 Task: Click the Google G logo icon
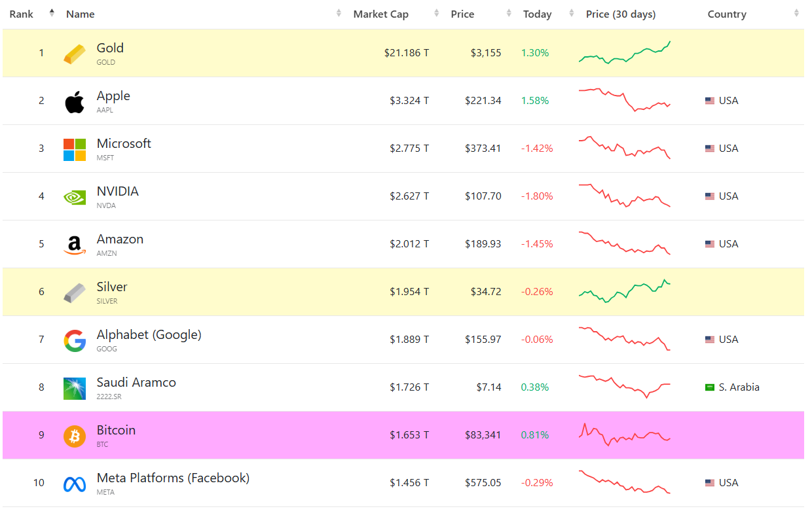pos(75,340)
